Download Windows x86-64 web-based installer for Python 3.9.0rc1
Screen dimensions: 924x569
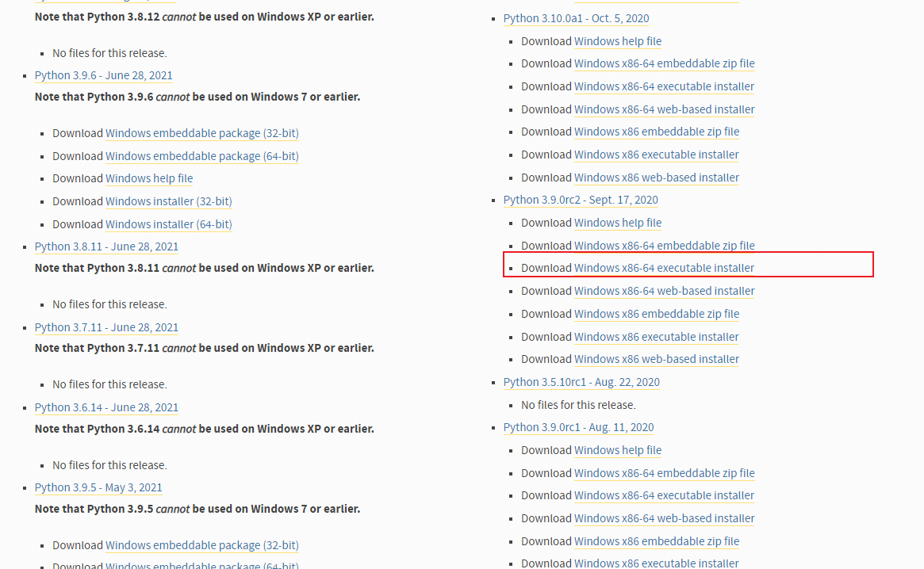[665, 519]
